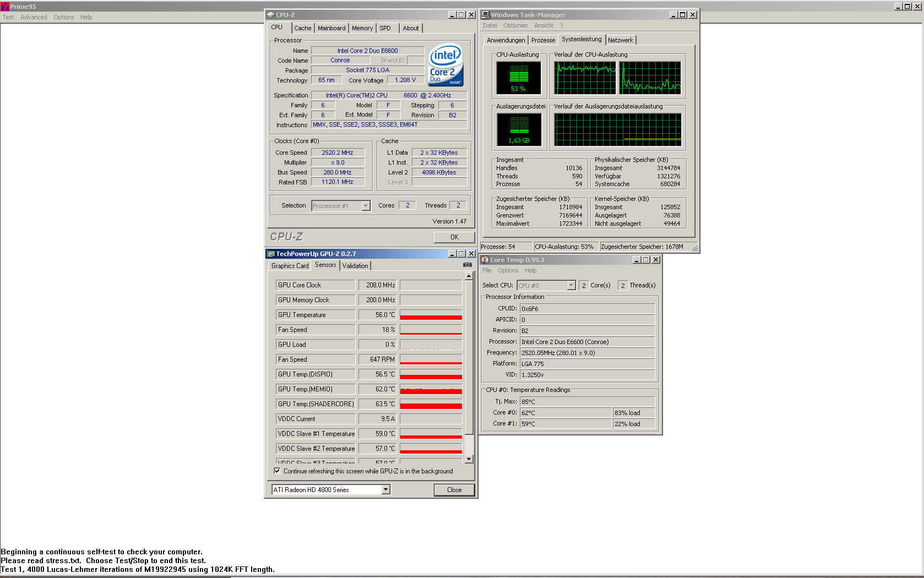This screenshot has width=924, height=578.
Task: Click the GPU-Z sensors scroll up arrow
Action: point(469,276)
